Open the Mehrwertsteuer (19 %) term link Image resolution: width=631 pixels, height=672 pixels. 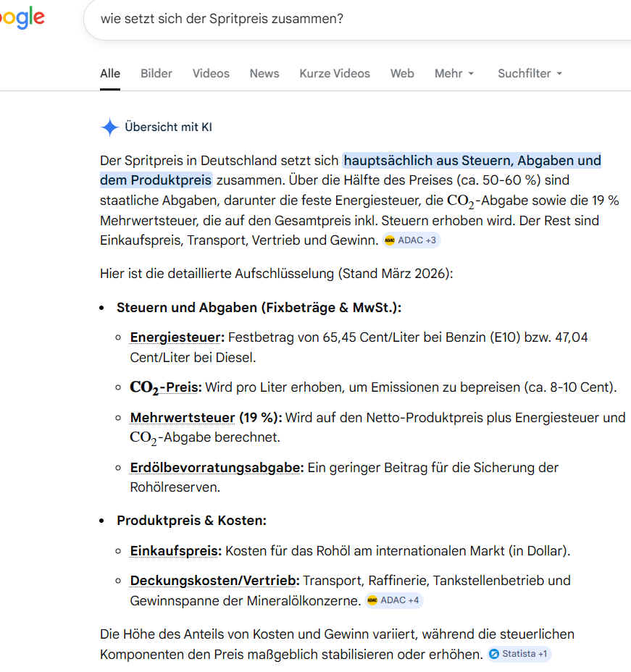(206, 418)
